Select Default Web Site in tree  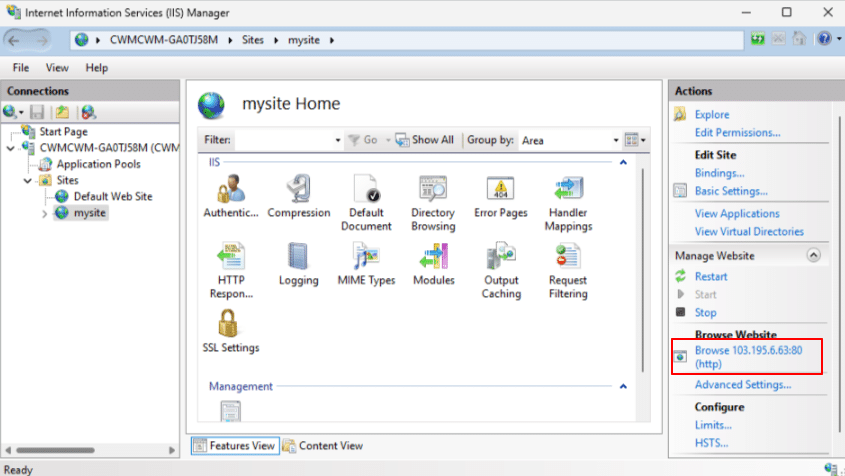click(x=113, y=197)
